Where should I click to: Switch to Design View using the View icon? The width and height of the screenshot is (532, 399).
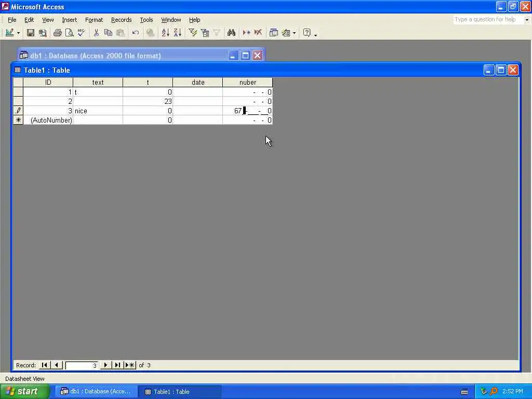pos(9,33)
